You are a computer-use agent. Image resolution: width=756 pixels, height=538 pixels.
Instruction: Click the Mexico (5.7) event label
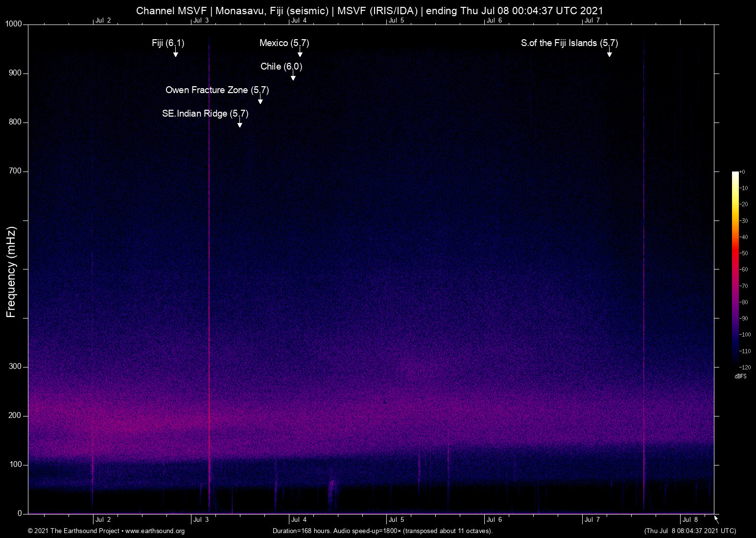(284, 43)
